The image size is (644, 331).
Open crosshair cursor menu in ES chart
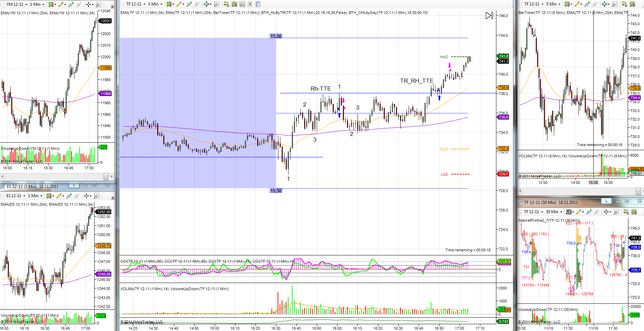[87, 196]
